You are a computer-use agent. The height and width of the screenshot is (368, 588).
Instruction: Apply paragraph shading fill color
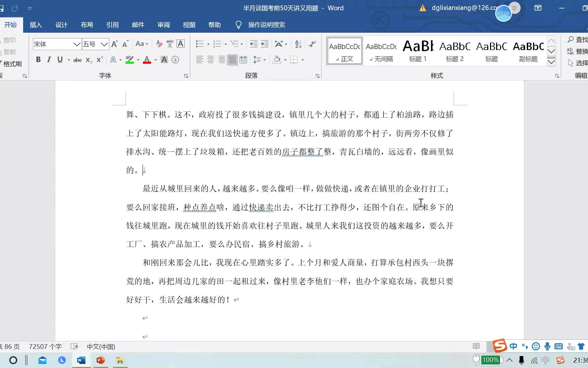(277, 60)
